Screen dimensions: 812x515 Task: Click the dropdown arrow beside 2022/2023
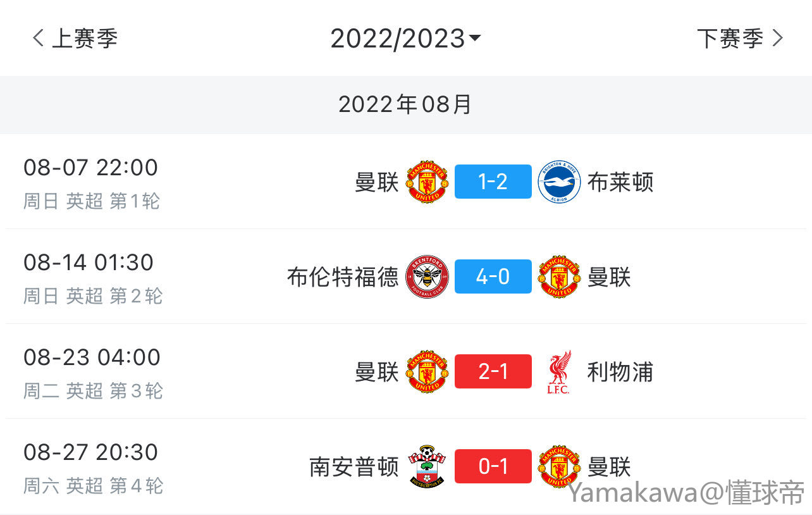(475, 39)
